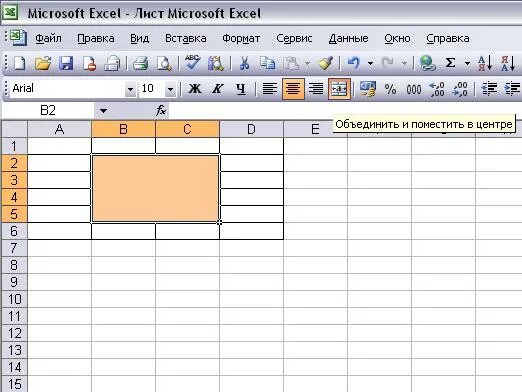The height and width of the screenshot is (392, 522).
Task: Open a file with the folder icon
Action: pos(43,63)
